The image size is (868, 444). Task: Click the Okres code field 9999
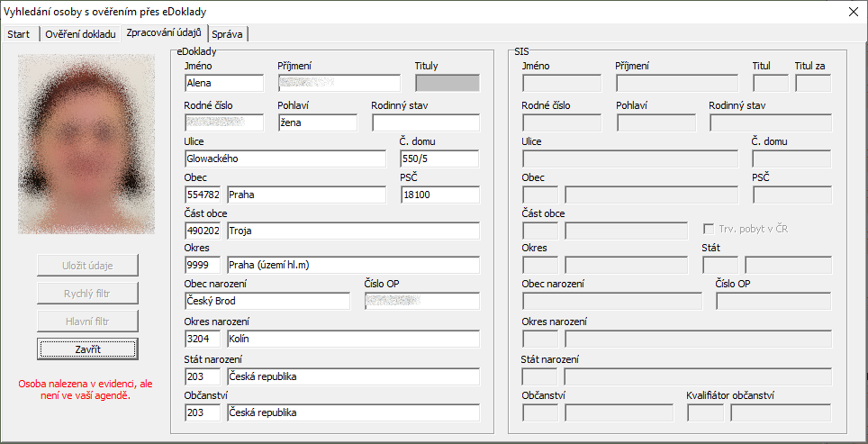pos(203,265)
